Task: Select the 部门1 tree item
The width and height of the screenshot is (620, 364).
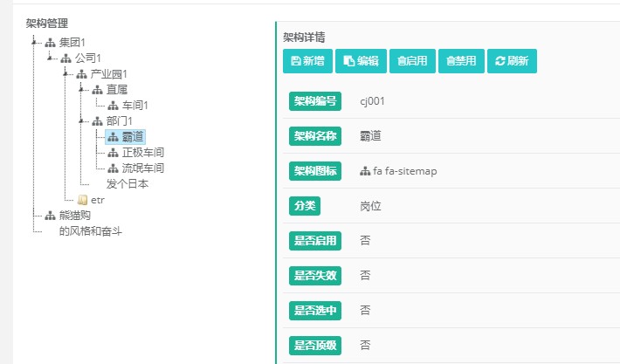Action: [x=119, y=121]
